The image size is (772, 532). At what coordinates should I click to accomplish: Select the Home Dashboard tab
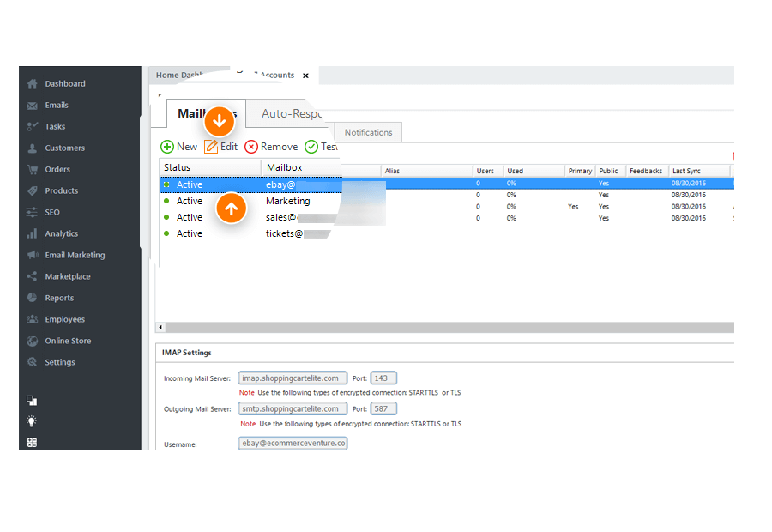coord(180,75)
